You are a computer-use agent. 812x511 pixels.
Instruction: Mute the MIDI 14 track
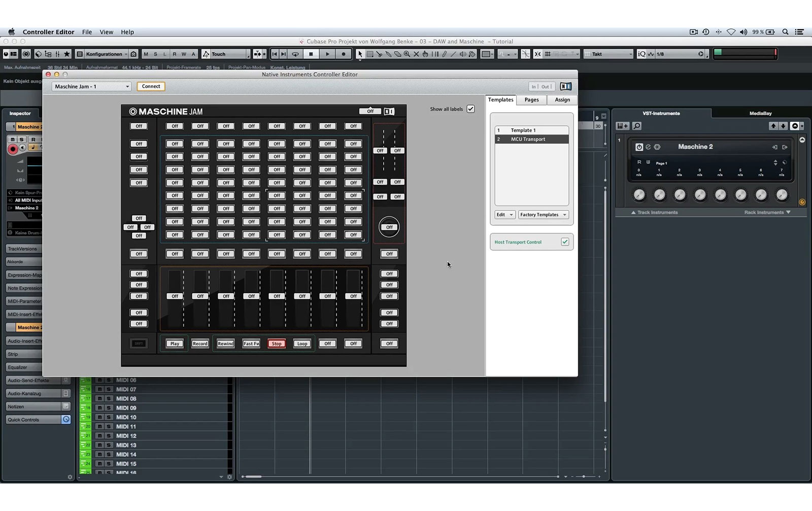[x=100, y=455]
